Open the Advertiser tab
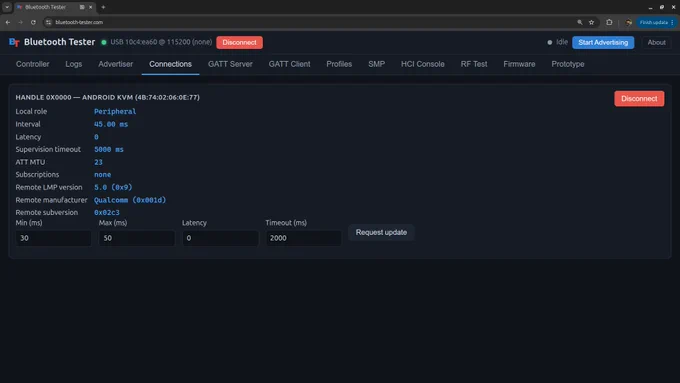Viewport: 680px width, 383px height. point(115,64)
